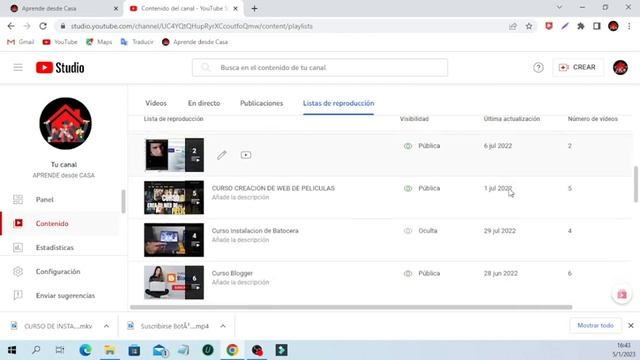The width and height of the screenshot is (640, 360).
Task: Click the watch on YouTube icon of first playlist
Action: point(246,155)
